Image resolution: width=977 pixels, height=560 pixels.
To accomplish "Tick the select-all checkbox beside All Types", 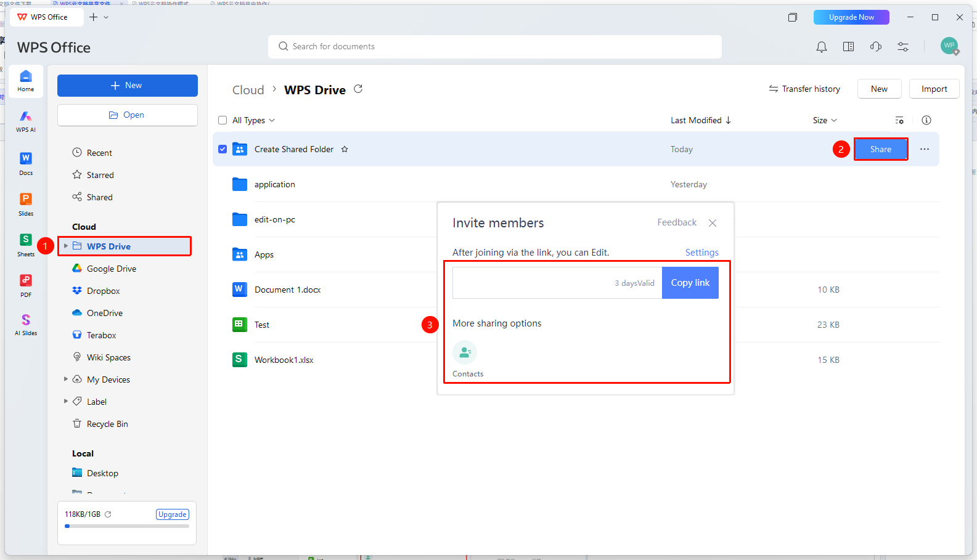I will (223, 120).
